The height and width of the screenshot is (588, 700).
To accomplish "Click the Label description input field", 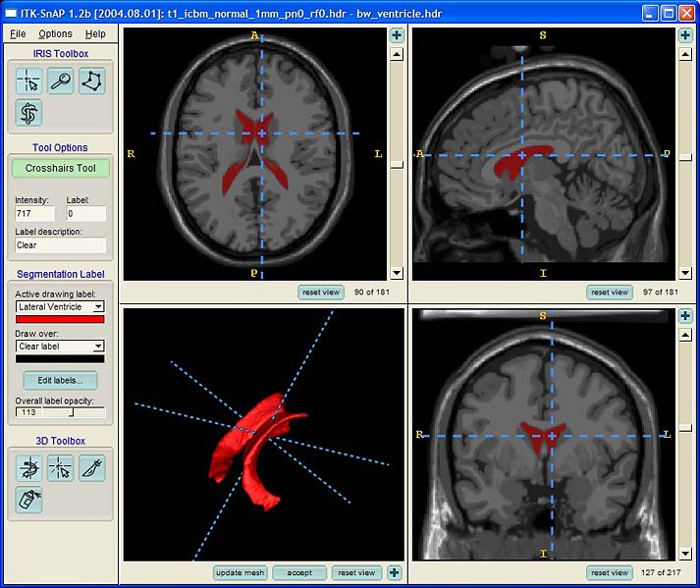I will pyautogui.click(x=60, y=245).
